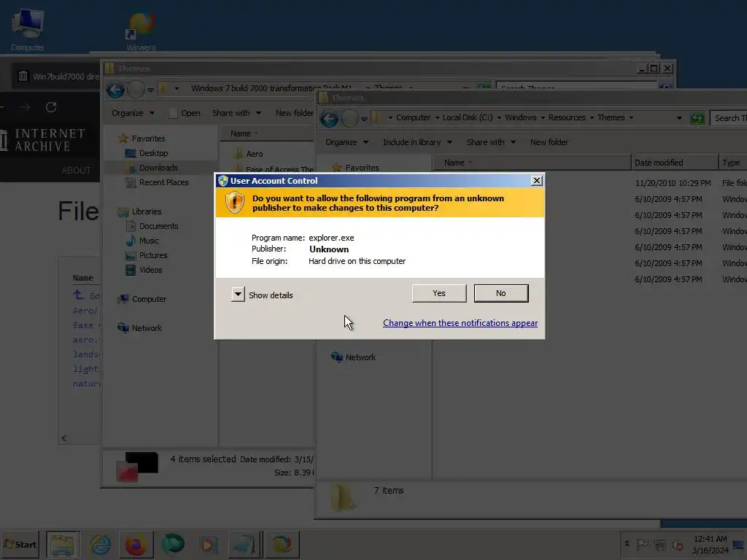Screen dimensions: 747x560
Task: Open Share with menu in the front Themes window
Action: click(491, 142)
